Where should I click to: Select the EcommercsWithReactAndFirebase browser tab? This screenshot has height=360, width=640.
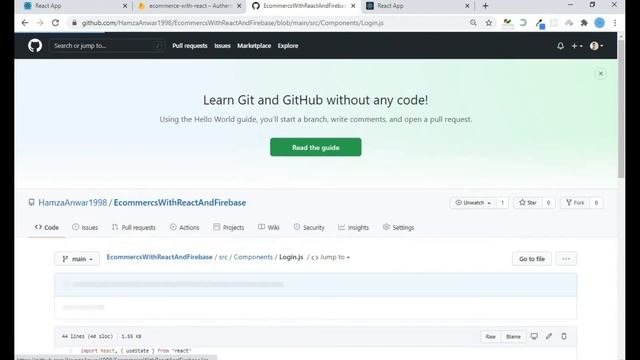304,6
